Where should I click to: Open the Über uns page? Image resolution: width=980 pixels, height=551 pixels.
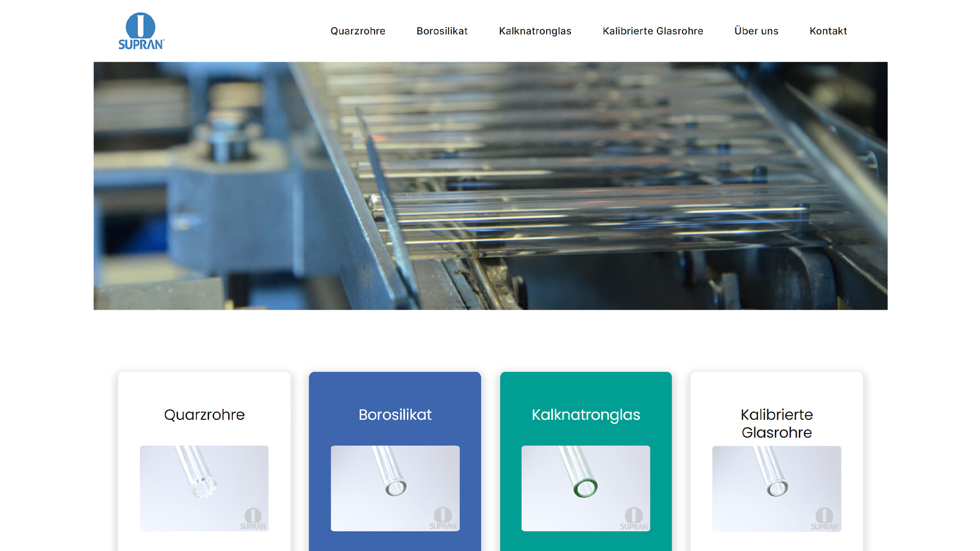(756, 31)
